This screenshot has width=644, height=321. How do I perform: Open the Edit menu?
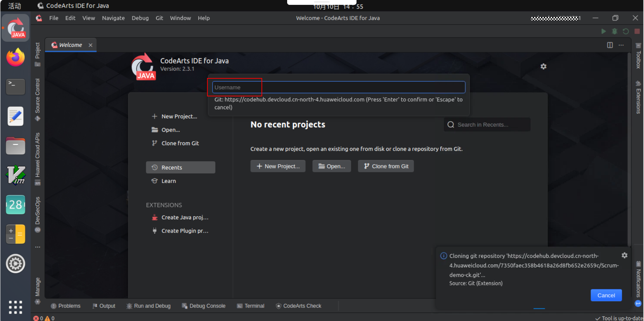(70, 18)
